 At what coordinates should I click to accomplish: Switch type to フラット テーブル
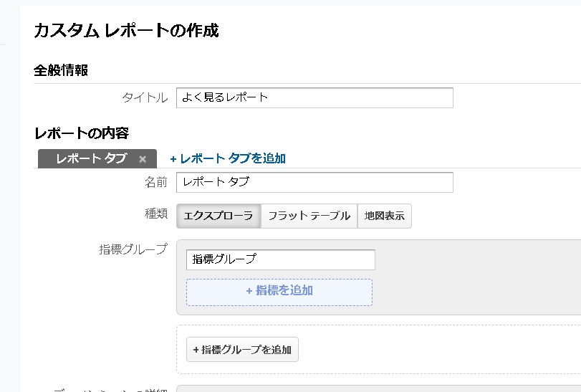click(309, 216)
